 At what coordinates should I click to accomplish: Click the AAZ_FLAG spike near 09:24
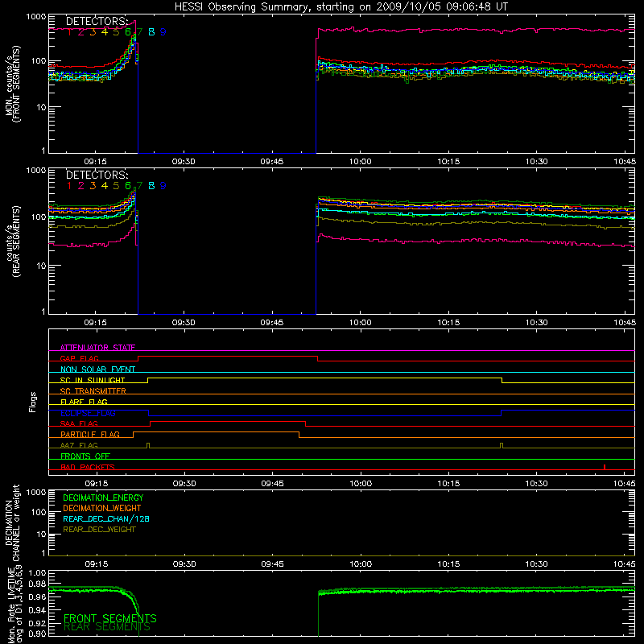[x=148, y=446]
